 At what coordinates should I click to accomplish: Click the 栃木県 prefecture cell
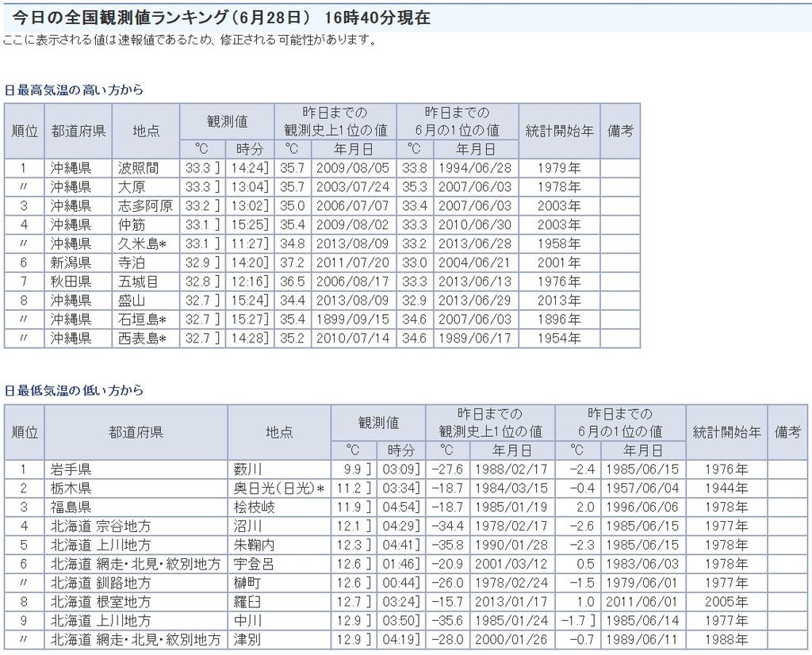[71, 488]
